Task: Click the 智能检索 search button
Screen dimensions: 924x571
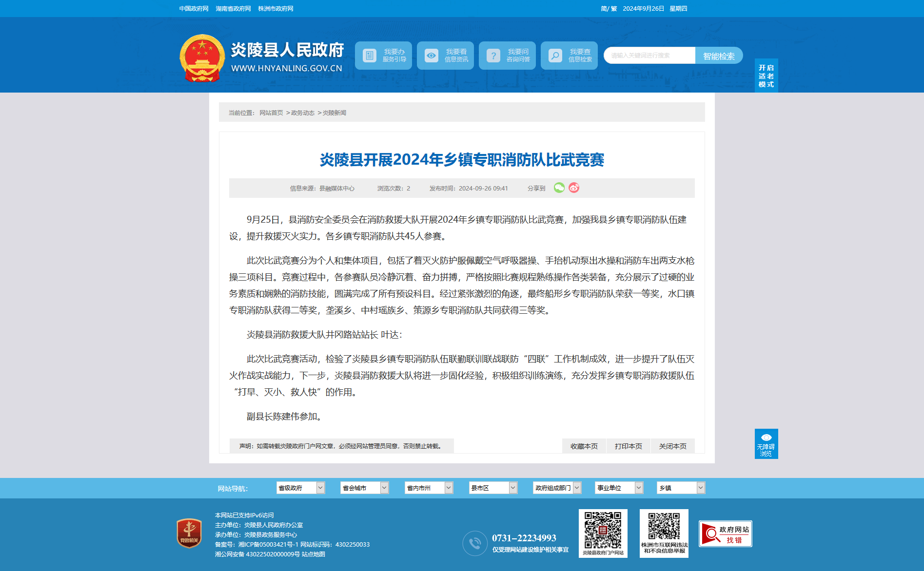Action: [719, 56]
